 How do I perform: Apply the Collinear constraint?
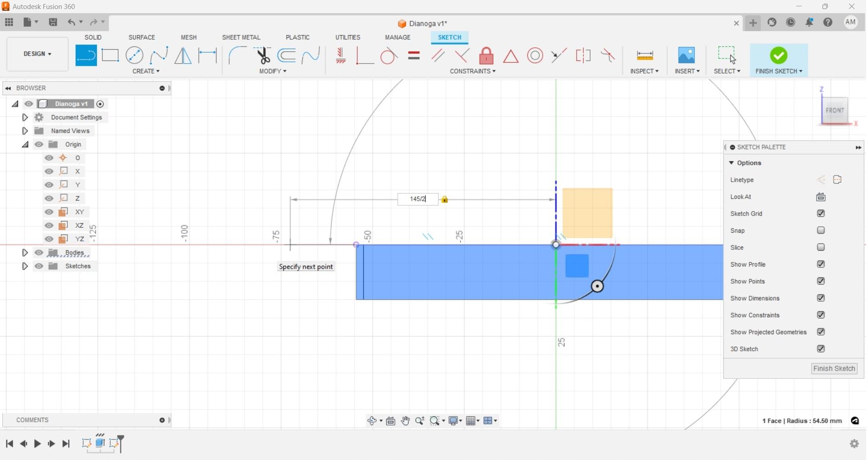pos(559,55)
